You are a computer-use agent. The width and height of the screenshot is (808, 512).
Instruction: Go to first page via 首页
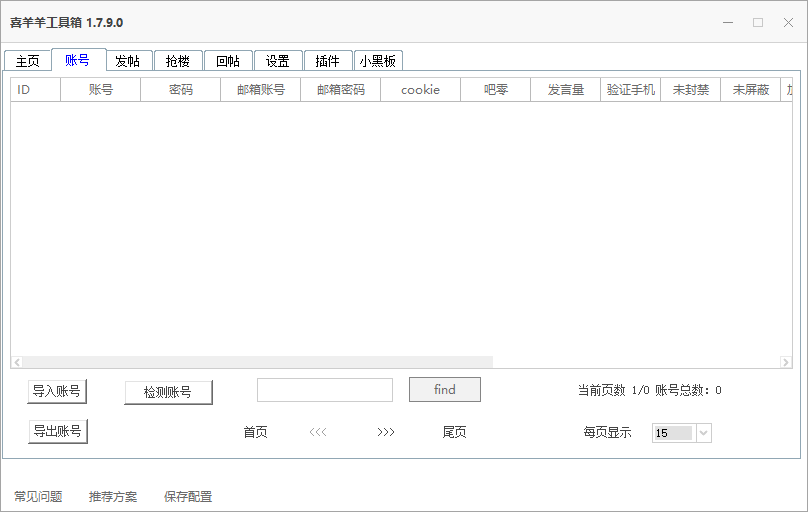(x=256, y=433)
